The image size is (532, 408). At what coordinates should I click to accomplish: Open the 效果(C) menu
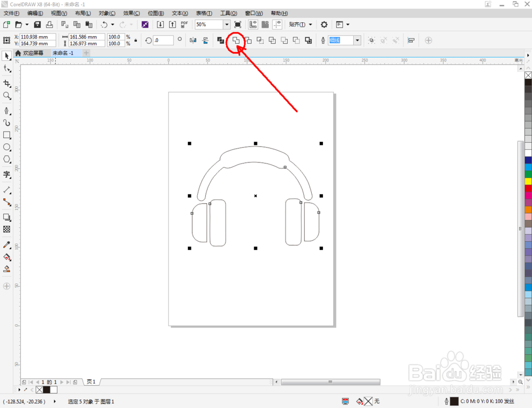tap(131, 13)
